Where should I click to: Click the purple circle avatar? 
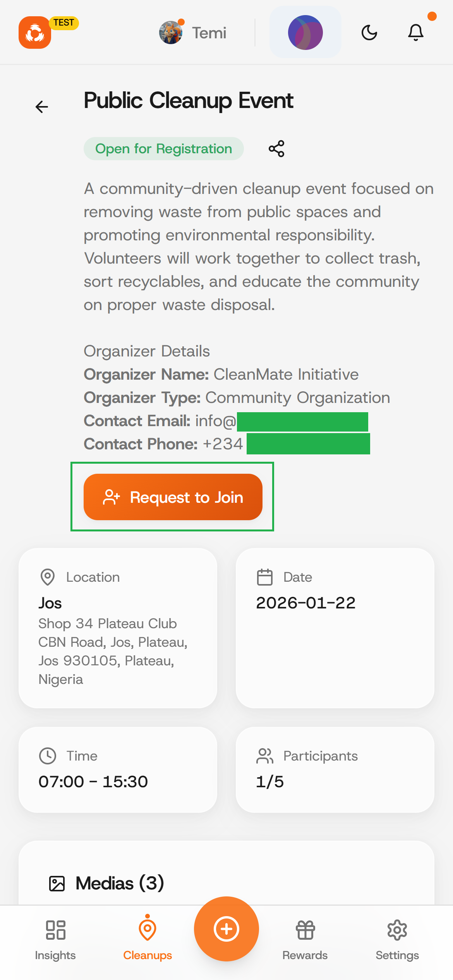(305, 33)
